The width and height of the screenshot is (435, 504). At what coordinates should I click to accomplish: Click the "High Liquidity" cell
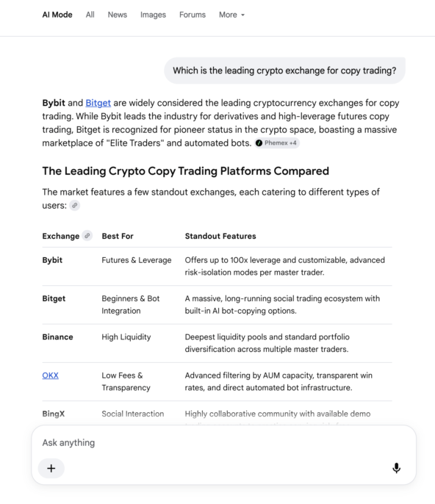coord(126,336)
